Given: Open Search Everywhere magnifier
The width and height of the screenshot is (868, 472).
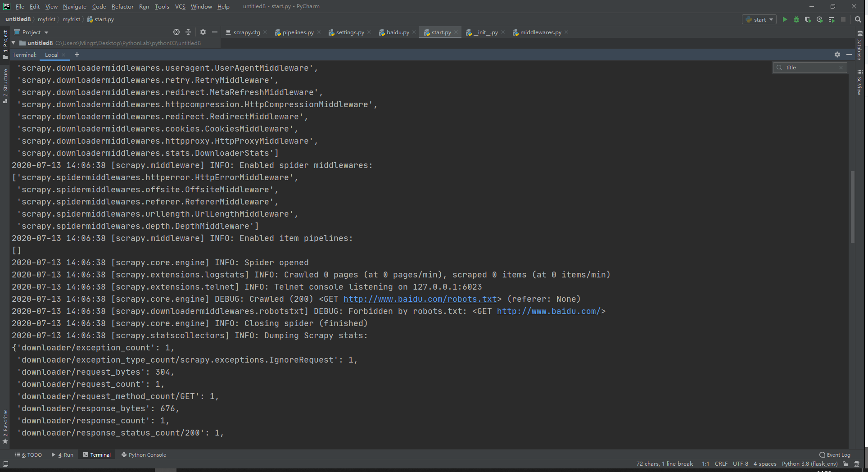Looking at the screenshot, I should [x=858, y=19].
